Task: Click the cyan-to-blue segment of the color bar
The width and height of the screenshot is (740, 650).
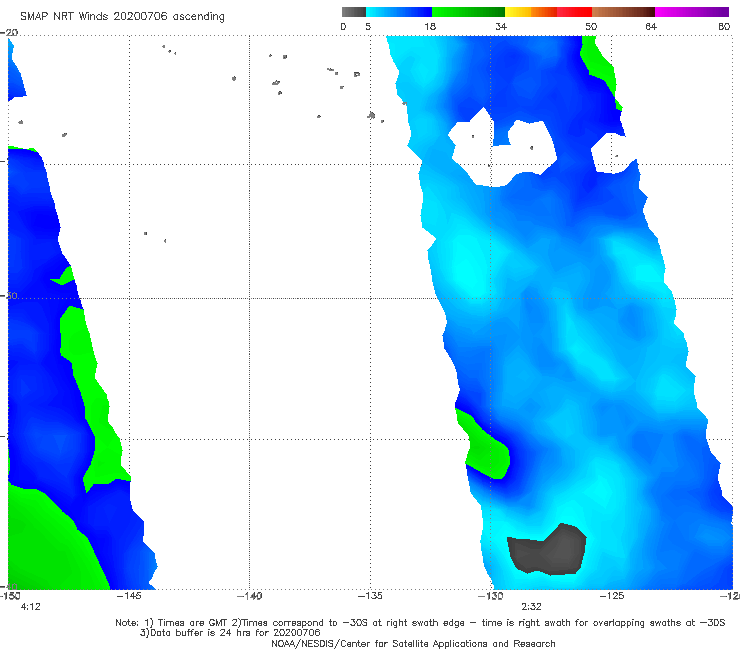Action: pos(399,12)
